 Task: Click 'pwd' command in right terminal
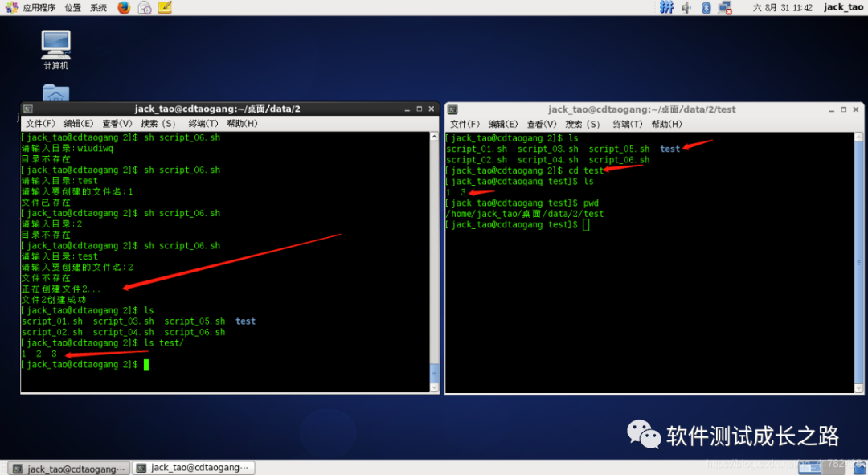pos(591,203)
